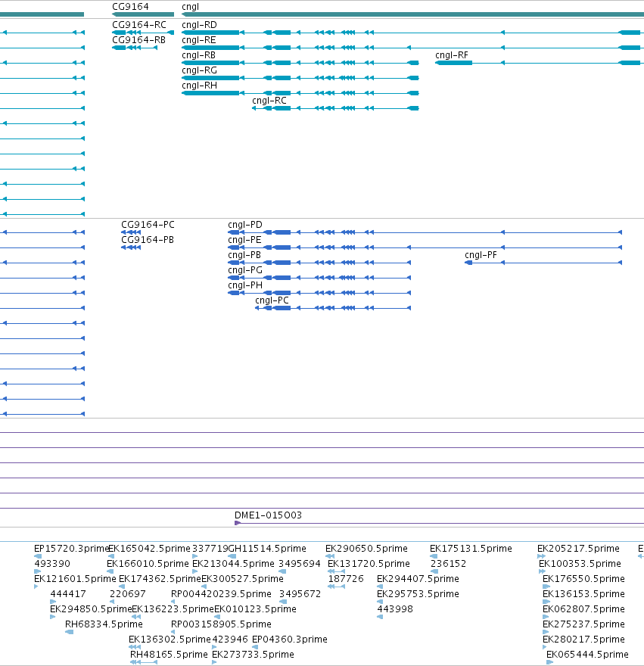
Task: Select the cngl-PE protein label
Action: 244,240
